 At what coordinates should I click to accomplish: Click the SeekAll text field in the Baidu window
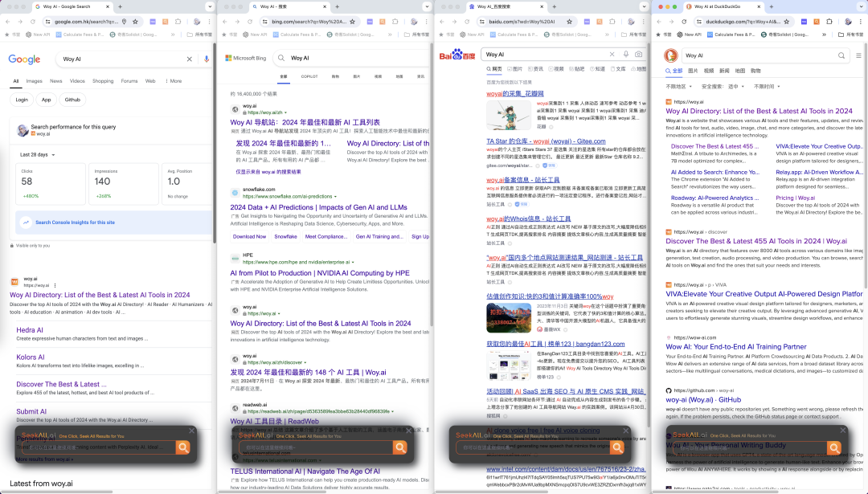[534, 447]
